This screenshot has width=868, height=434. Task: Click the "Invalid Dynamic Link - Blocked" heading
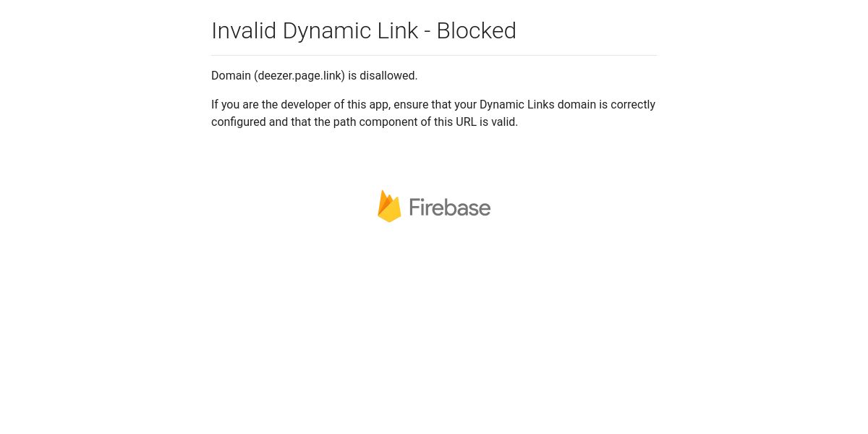coord(364,30)
